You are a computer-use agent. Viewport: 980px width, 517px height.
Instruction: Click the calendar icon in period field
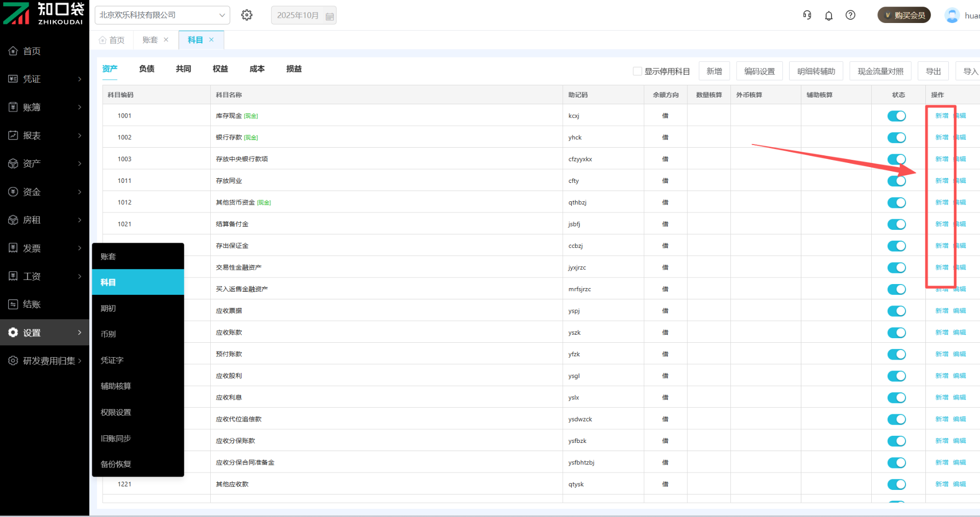tap(330, 16)
